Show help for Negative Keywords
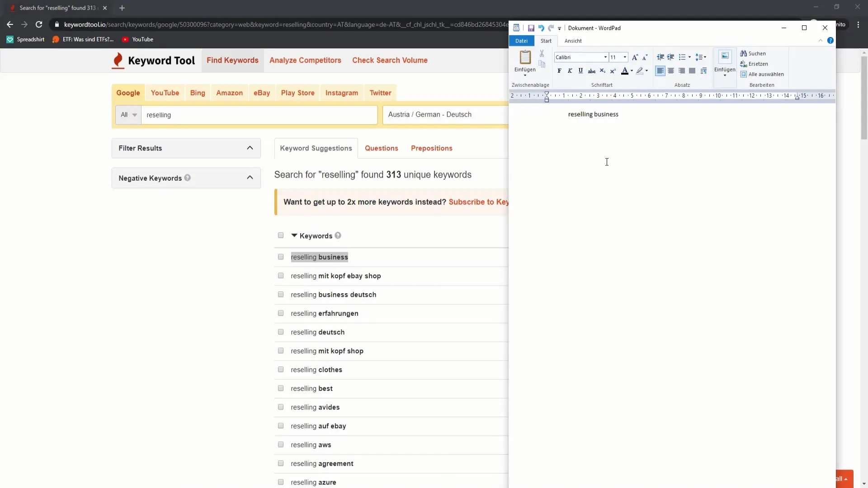The image size is (868, 488). (187, 178)
